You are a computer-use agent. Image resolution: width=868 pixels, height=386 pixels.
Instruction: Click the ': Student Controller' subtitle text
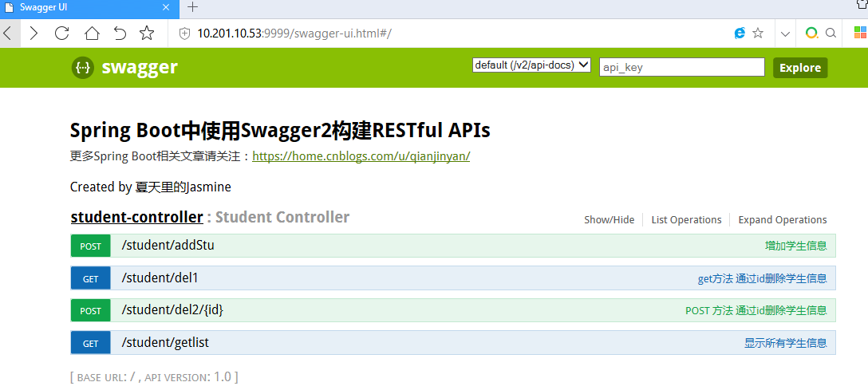pos(278,218)
